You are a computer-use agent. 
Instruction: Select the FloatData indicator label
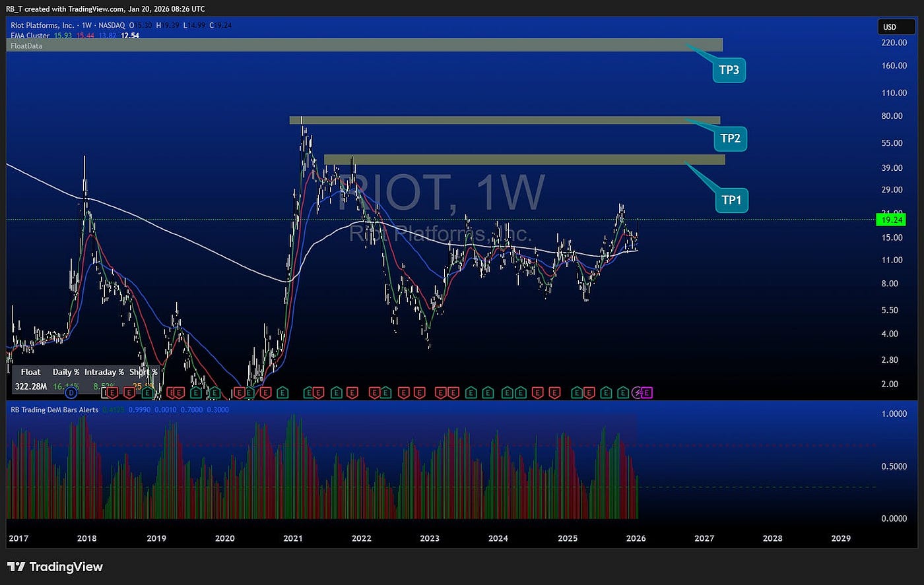[26, 46]
